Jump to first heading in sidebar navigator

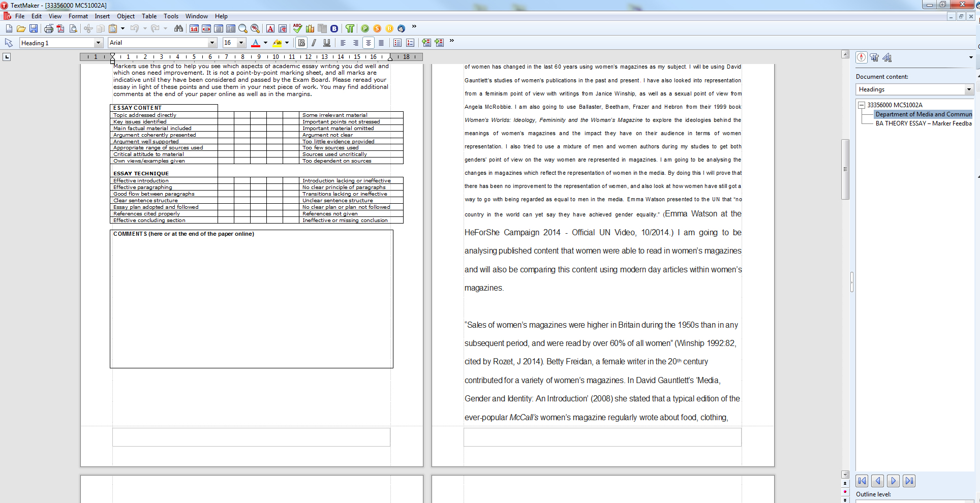point(862,481)
